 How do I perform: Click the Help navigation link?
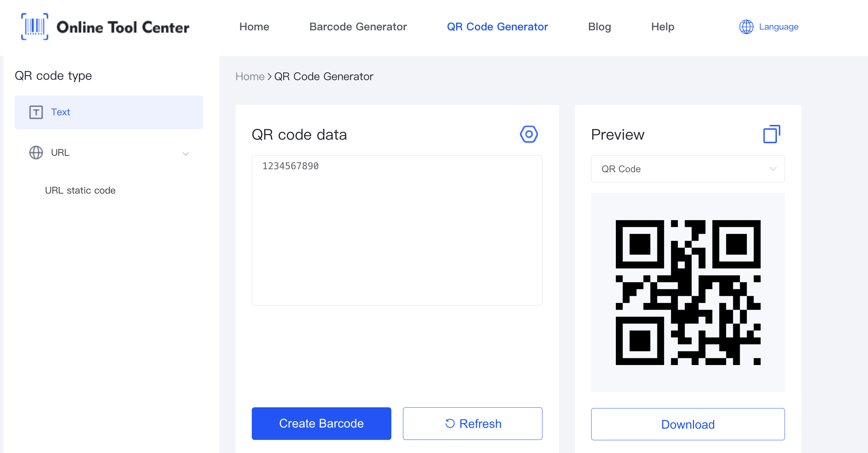tap(663, 27)
